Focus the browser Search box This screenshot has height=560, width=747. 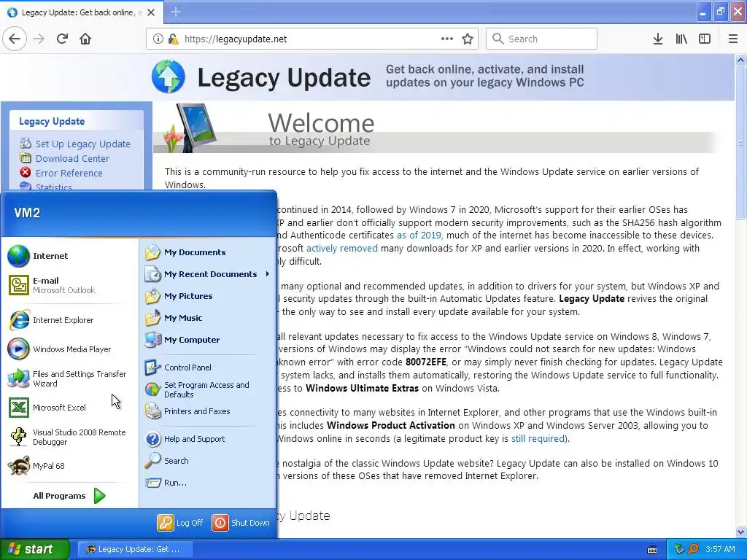tap(542, 39)
